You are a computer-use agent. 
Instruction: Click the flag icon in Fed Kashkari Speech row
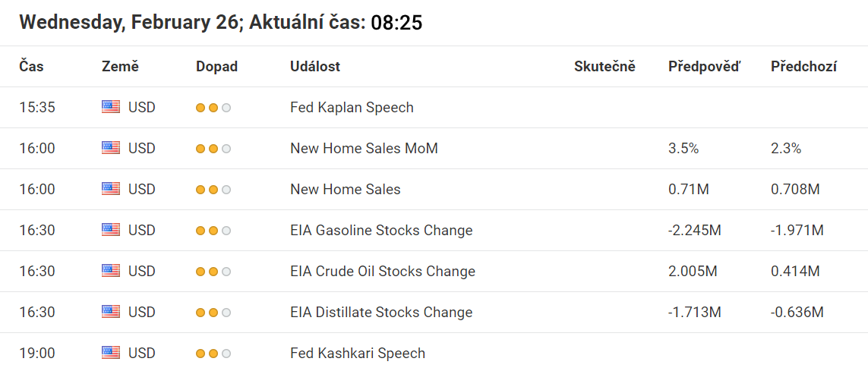[x=111, y=353]
